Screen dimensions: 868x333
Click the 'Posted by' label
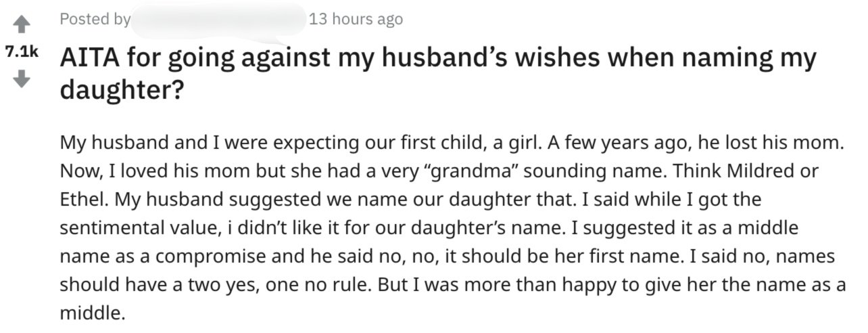pos(95,20)
